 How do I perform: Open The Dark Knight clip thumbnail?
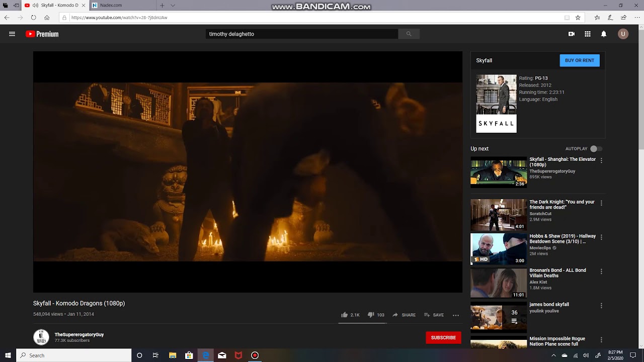[x=499, y=215]
